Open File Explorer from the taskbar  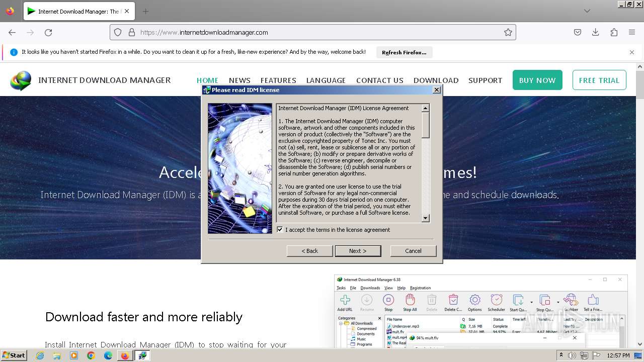point(57,355)
